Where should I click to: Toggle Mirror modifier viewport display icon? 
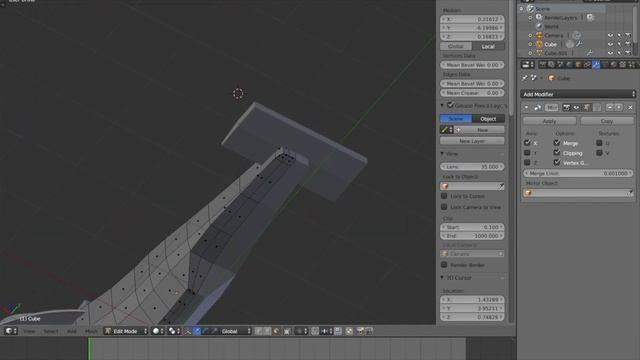pos(576,108)
